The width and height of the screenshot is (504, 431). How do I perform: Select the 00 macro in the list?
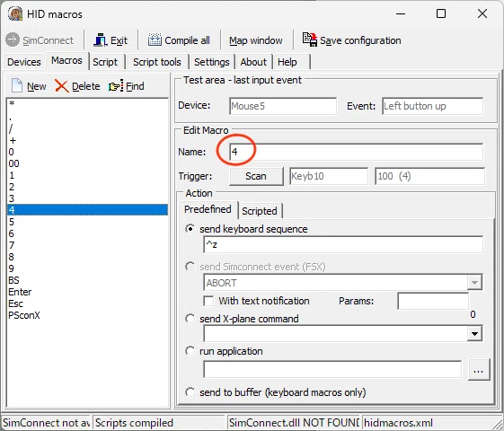(87, 163)
